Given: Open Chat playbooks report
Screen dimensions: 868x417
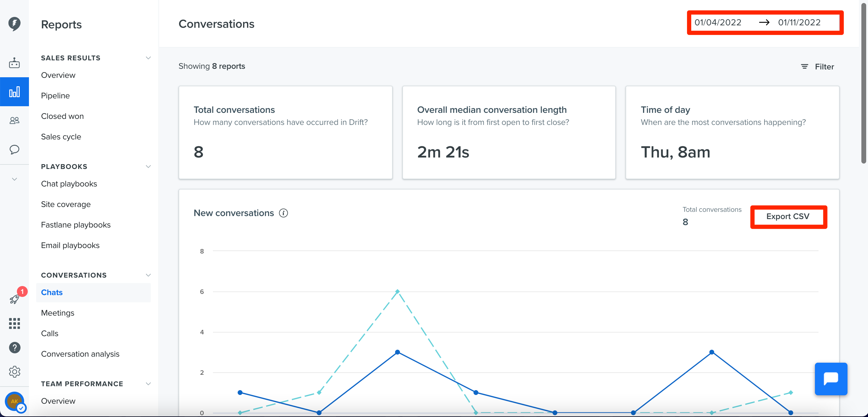Looking at the screenshot, I should pyautogui.click(x=69, y=184).
